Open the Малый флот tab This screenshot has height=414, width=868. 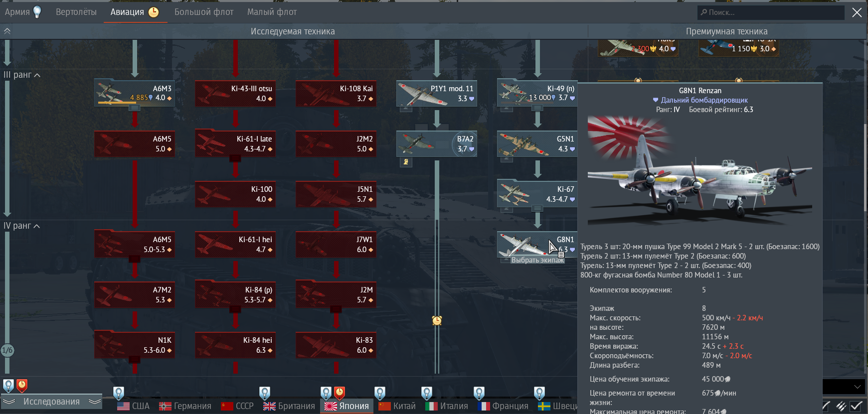coord(272,12)
